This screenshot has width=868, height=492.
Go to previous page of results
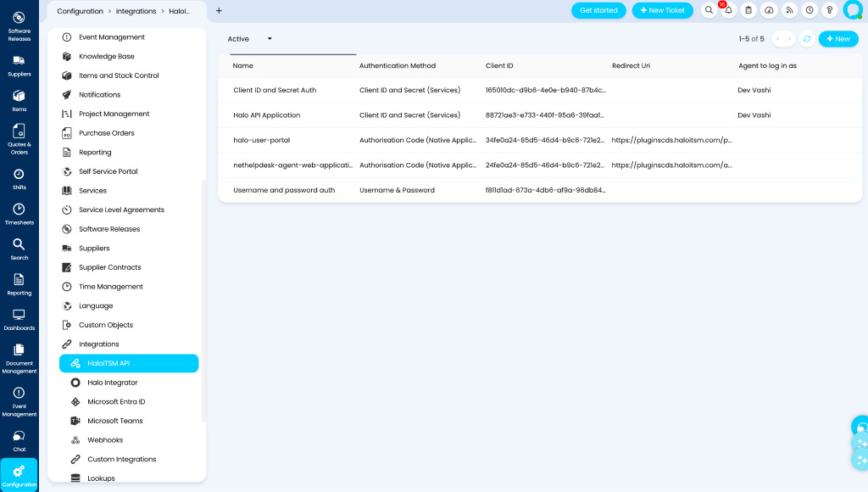pos(778,39)
